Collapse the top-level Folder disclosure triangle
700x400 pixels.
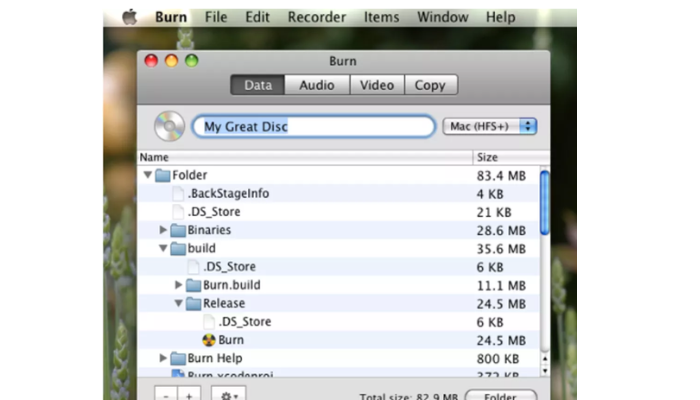(x=148, y=175)
